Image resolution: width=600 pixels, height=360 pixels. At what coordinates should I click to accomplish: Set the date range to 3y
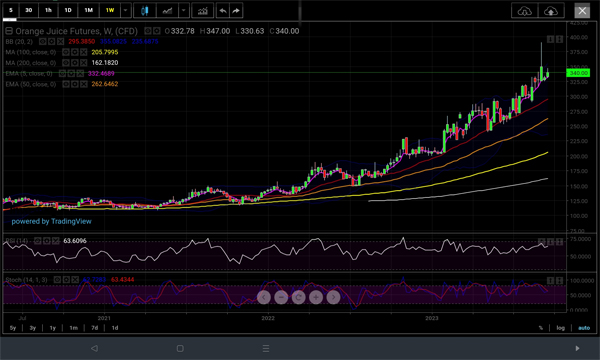tap(33, 328)
